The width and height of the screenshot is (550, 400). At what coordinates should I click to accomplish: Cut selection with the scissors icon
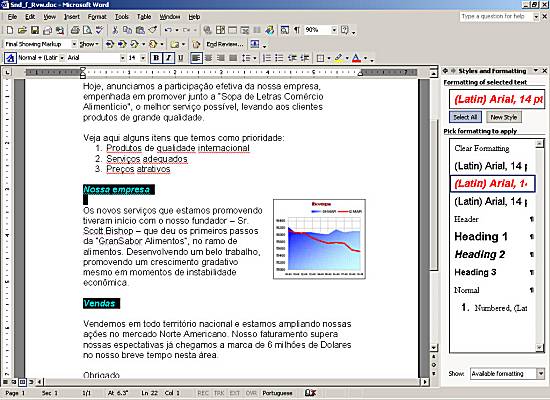pos(115,30)
